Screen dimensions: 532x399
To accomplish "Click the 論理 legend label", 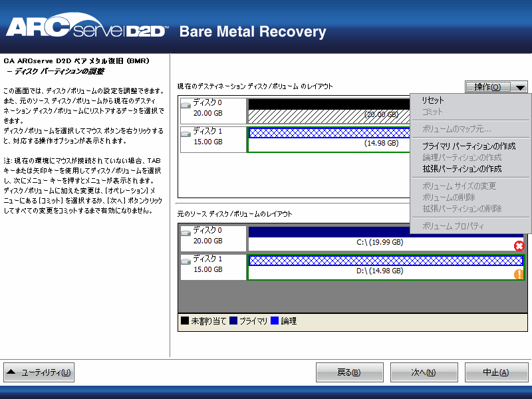I will coord(289,321).
